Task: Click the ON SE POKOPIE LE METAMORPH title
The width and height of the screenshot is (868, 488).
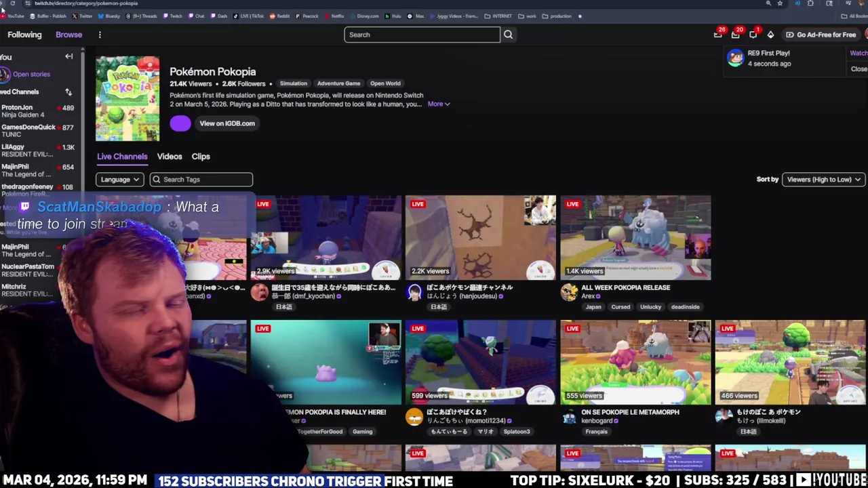Action: coord(630,412)
